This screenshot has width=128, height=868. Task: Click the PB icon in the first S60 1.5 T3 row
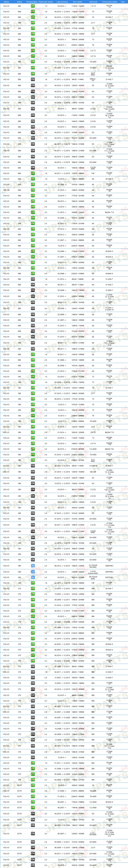[33, 6]
